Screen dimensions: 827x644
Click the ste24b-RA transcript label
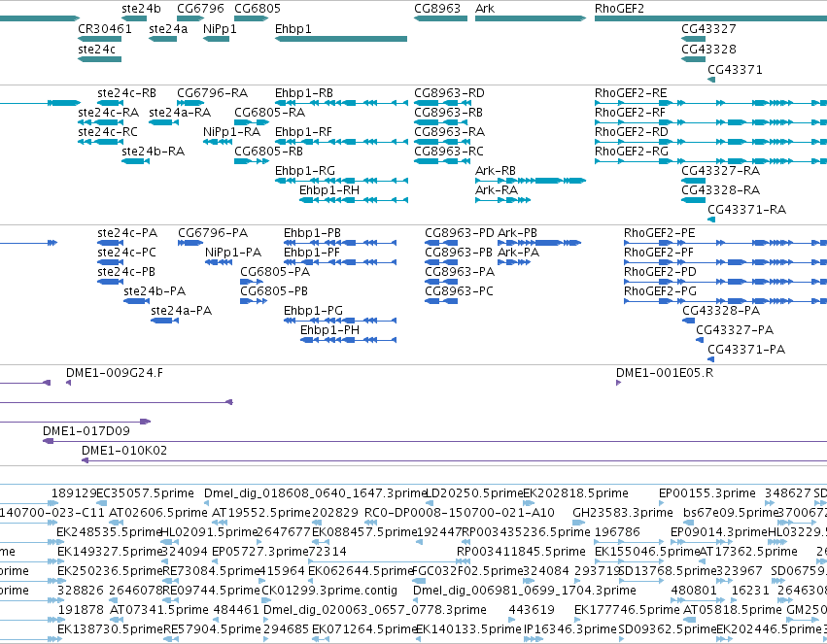[153, 152]
